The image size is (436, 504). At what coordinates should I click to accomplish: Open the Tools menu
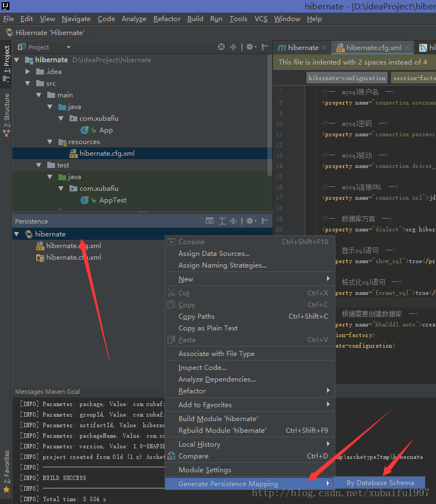click(239, 19)
